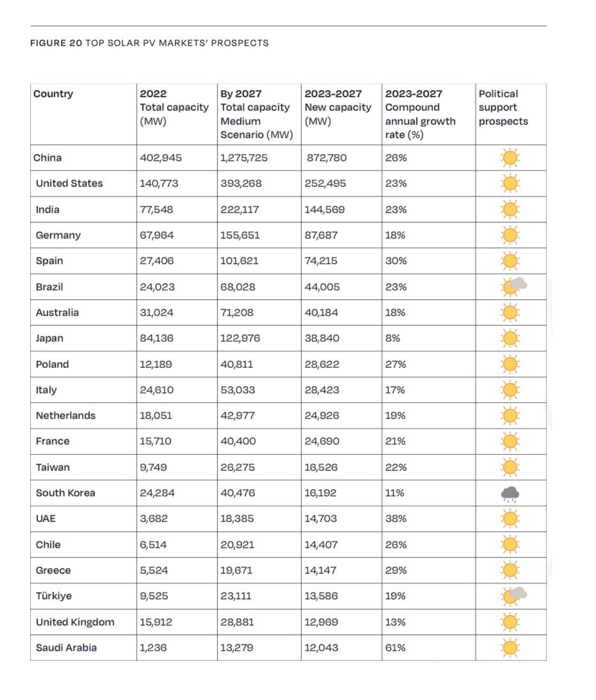Click the Compound annual growth rate header
This screenshot has width=596, height=700.
[x=420, y=114]
